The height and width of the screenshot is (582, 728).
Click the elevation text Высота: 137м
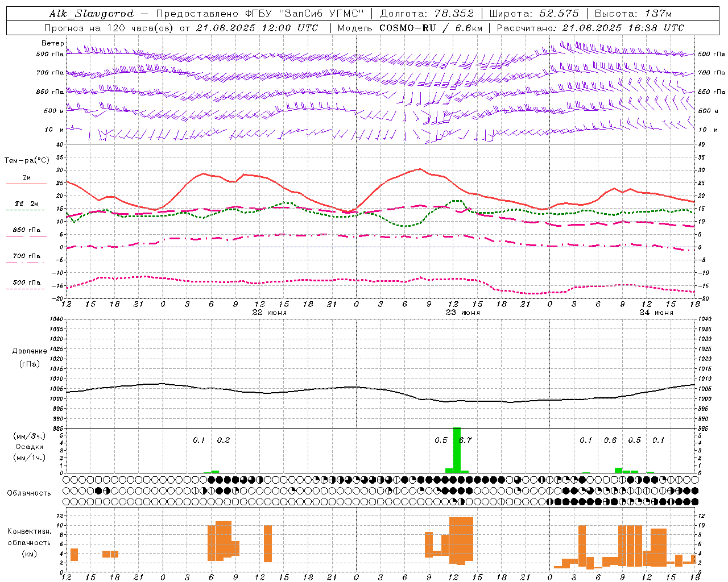point(633,14)
